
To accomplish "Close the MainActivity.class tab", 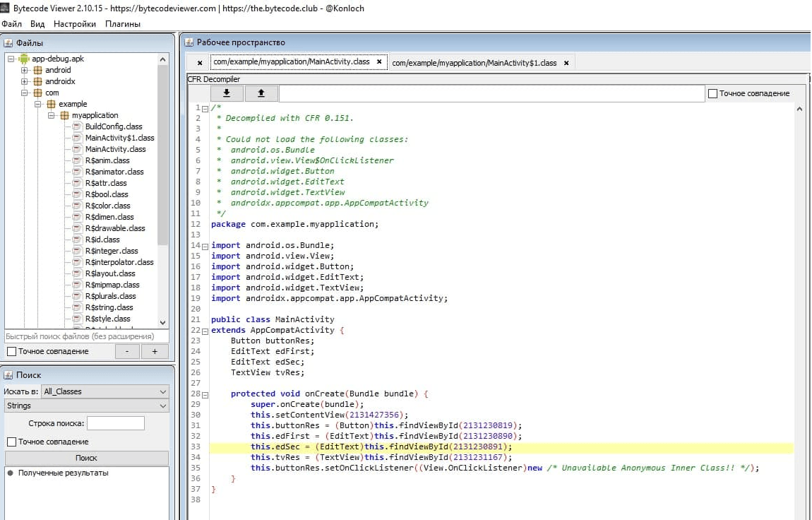I will 379,61.
